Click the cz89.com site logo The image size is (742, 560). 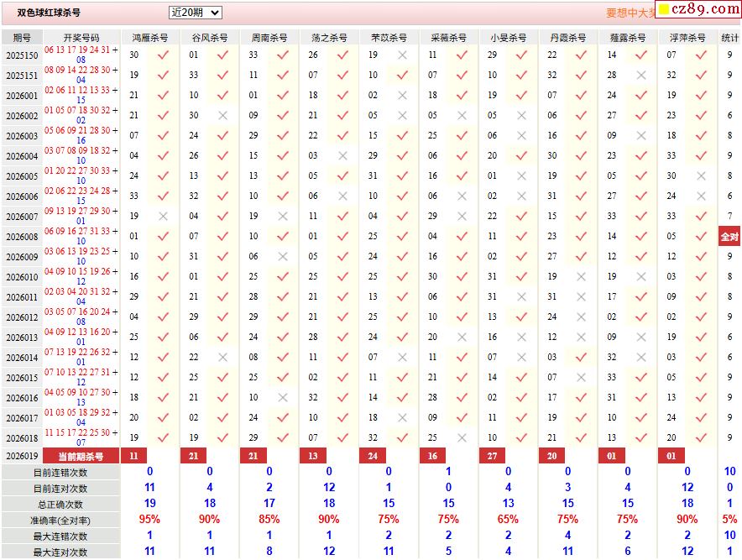click(697, 9)
